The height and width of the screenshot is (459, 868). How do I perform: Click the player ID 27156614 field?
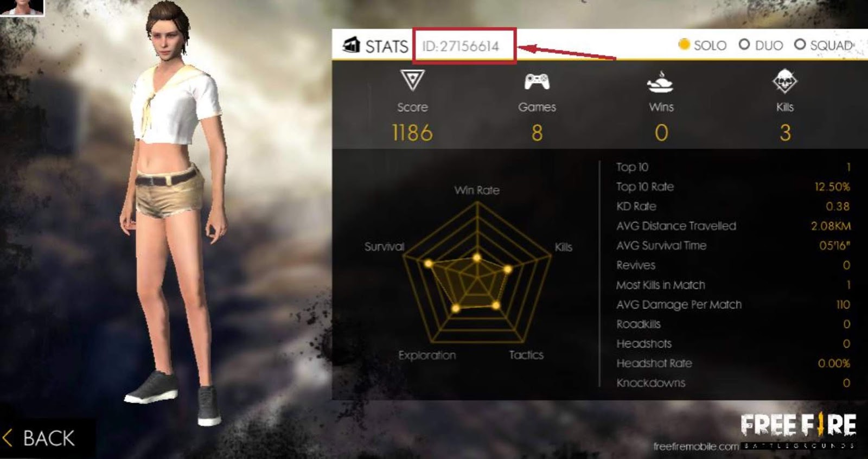[x=464, y=46]
